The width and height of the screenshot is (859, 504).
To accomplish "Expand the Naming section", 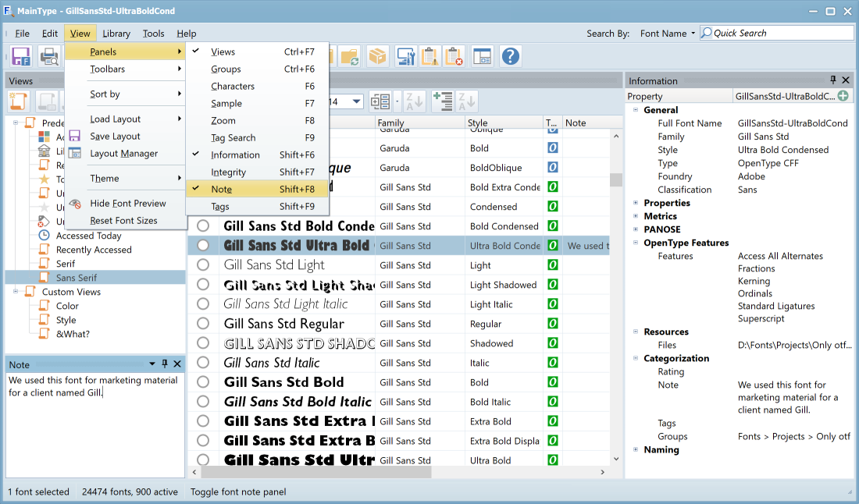I will tap(636, 450).
